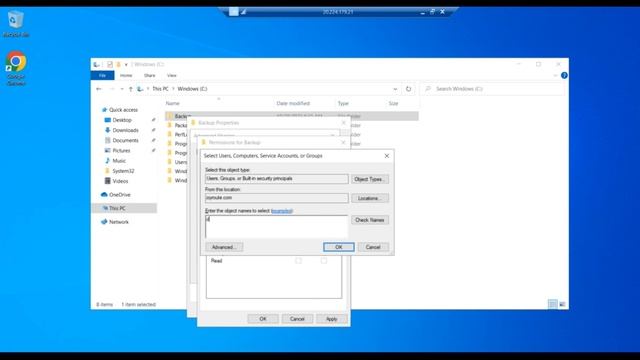Expand the Customize Quick Access Toolbar dropdown

coord(126,64)
